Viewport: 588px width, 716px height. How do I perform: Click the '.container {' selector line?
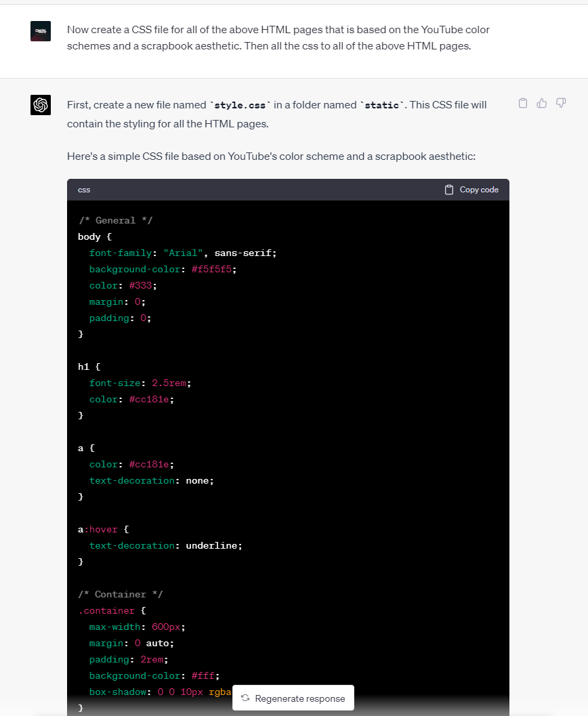pyautogui.click(x=112, y=610)
